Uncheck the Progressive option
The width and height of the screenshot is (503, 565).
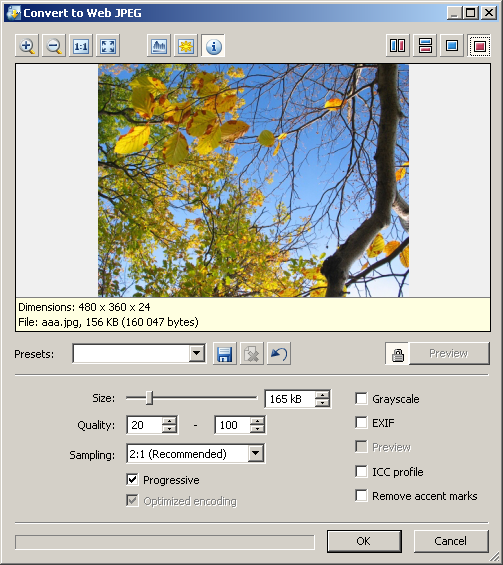(132, 480)
